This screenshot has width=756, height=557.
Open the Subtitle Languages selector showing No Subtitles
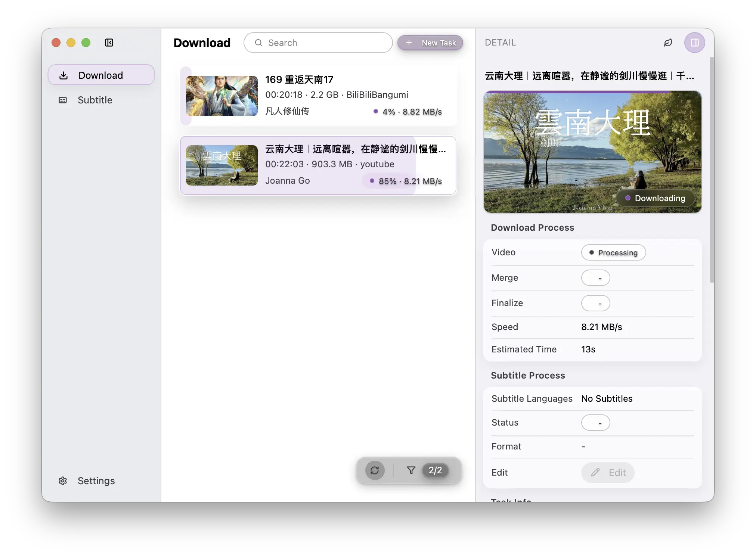click(606, 398)
